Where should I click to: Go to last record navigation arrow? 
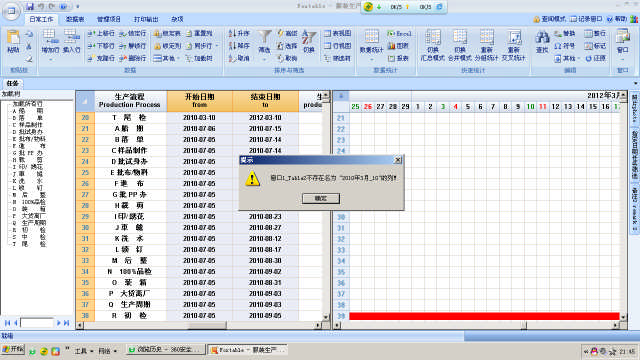click(67, 323)
